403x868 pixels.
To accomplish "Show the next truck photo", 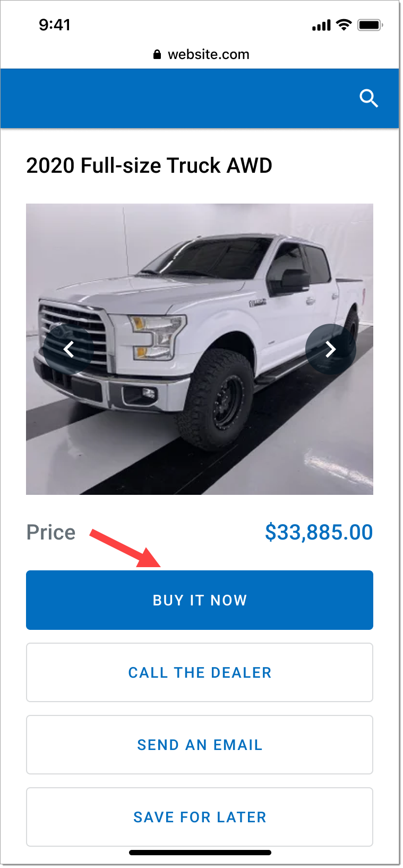I will 331,349.
